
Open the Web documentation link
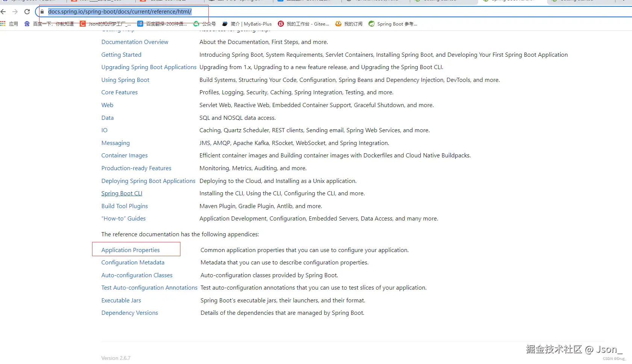tap(107, 105)
